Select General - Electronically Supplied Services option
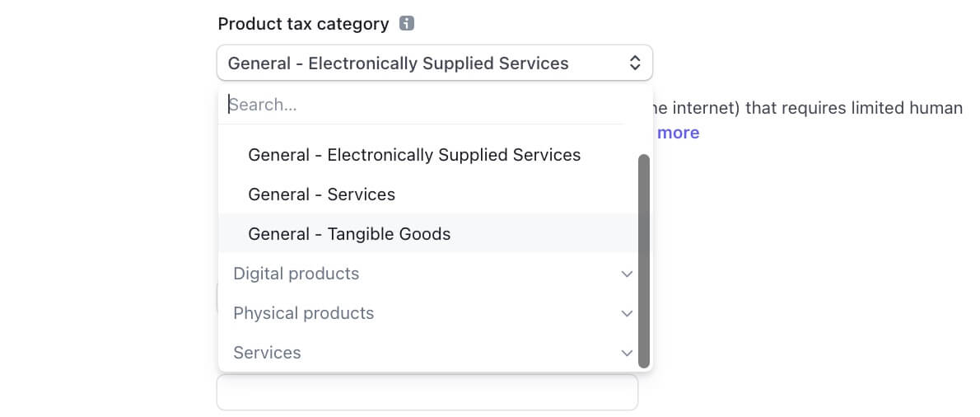Viewport: 980px width, 417px height. [x=428, y=154]
